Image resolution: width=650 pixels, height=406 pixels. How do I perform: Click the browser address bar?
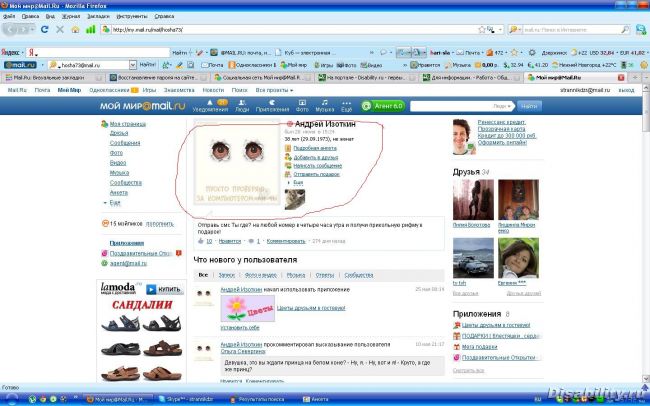(290, 29)
